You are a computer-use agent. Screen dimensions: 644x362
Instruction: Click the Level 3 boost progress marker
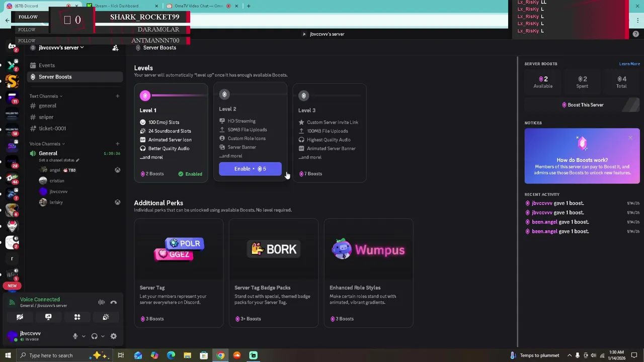[303, 96]
